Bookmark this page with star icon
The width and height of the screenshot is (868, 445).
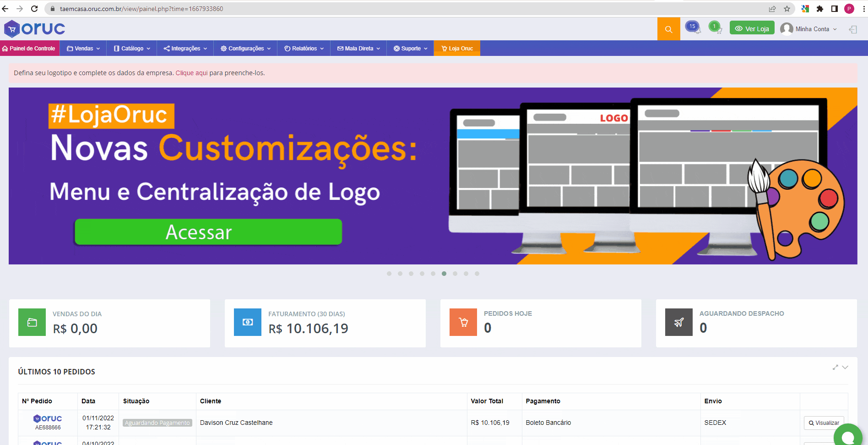coord(787,9)
